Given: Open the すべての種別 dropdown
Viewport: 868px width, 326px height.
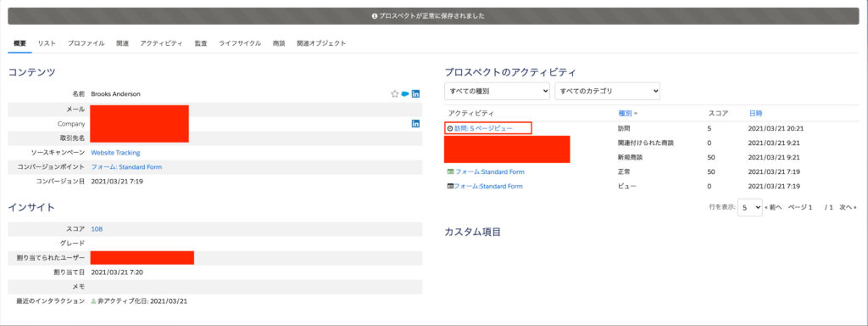Looking at the screenshot, I should click(x=497, y=91).
